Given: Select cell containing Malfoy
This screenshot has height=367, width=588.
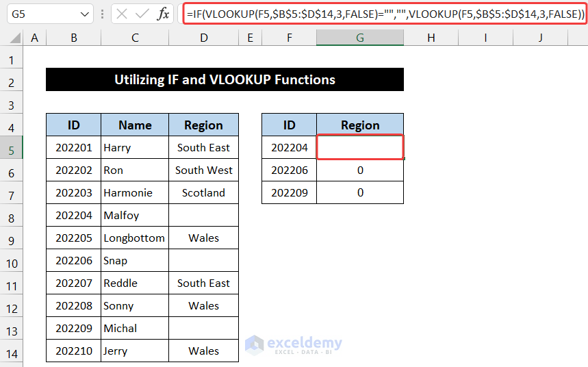Looking at the screenshot, I should tap(135, 216).
